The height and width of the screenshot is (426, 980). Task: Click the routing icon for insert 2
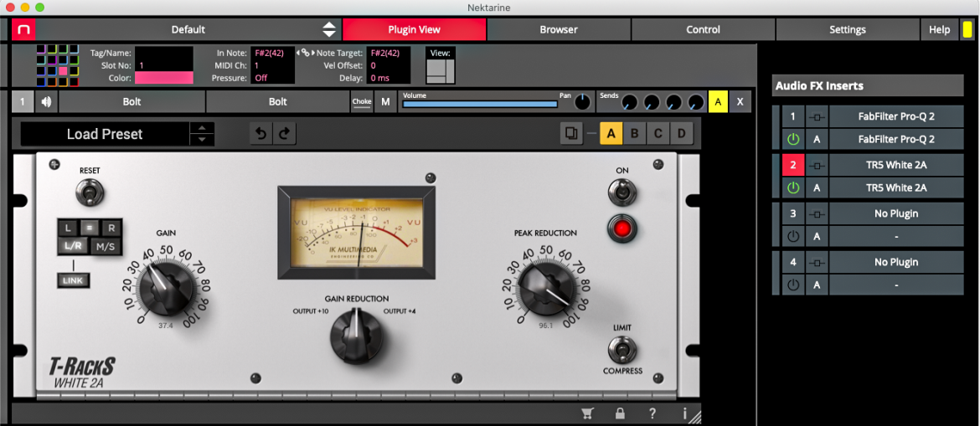point(817,165)
